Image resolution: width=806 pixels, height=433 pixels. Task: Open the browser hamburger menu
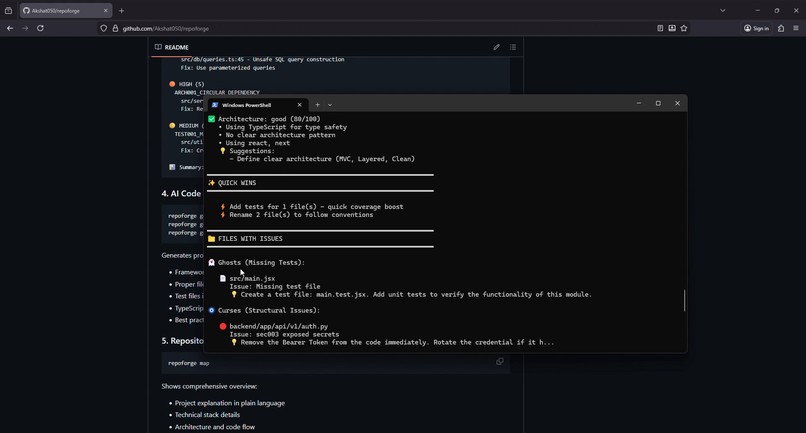pyautogui.click(x=796, y=28)
